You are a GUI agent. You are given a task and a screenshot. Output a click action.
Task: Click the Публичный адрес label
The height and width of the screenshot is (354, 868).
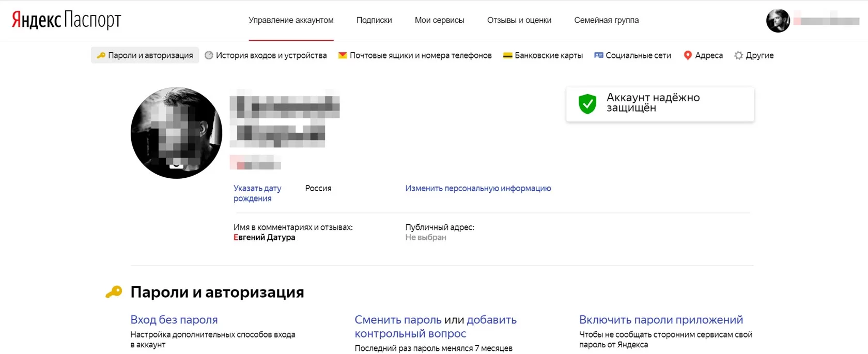tap(440, 227)
